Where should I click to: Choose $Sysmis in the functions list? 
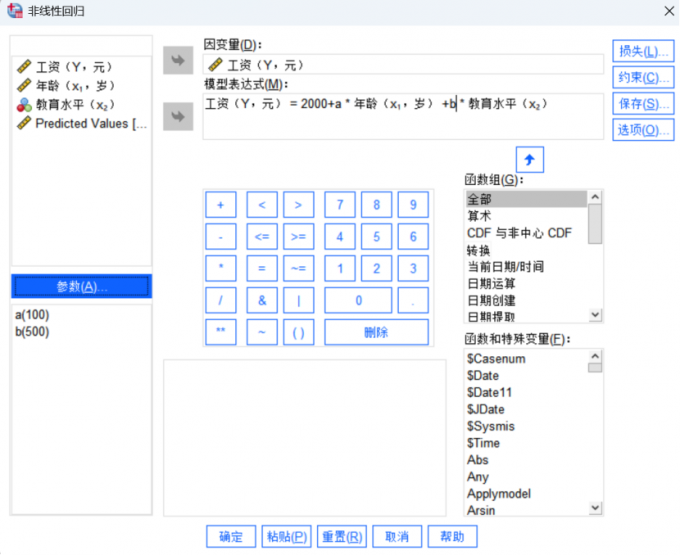[526, 426]
